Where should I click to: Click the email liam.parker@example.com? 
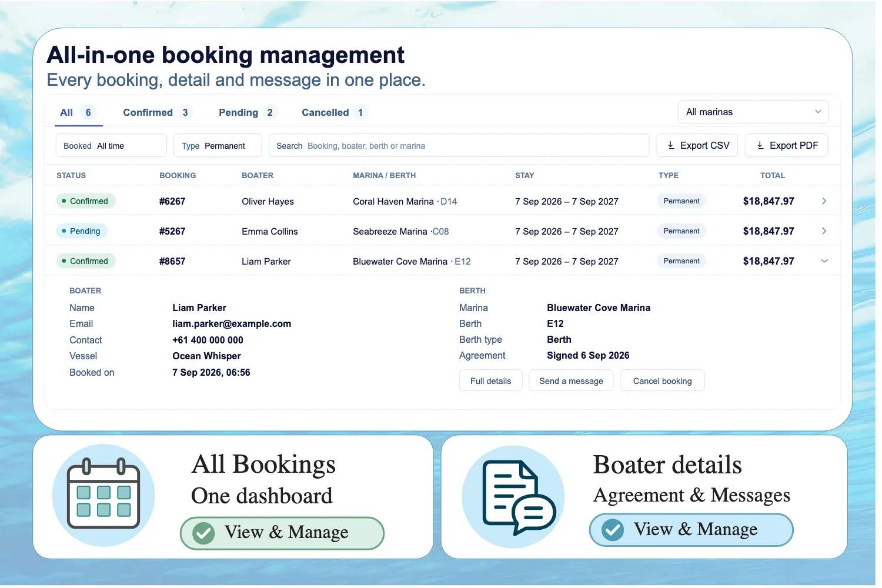point(232,324)
